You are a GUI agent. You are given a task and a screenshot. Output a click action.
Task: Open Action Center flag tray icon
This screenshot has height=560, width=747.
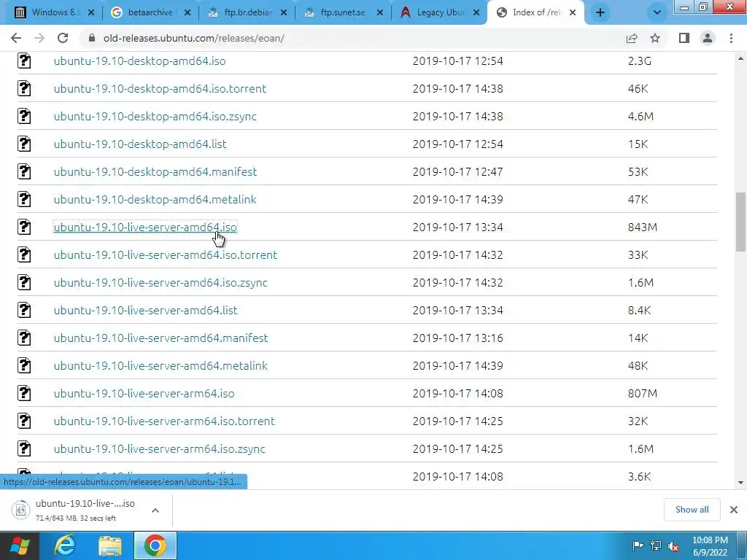638,545
